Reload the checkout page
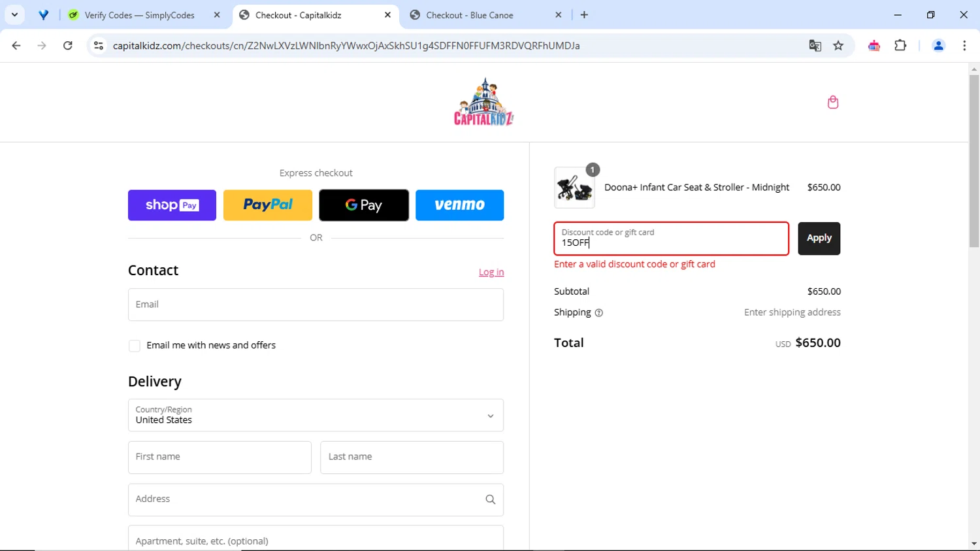Screen dimensions: 980x551 (x=68, y=46)
